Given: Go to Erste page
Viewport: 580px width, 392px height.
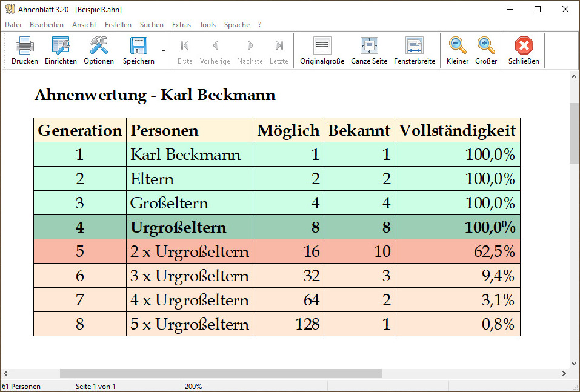Looking at the screenshot, I should click(185, 51).
